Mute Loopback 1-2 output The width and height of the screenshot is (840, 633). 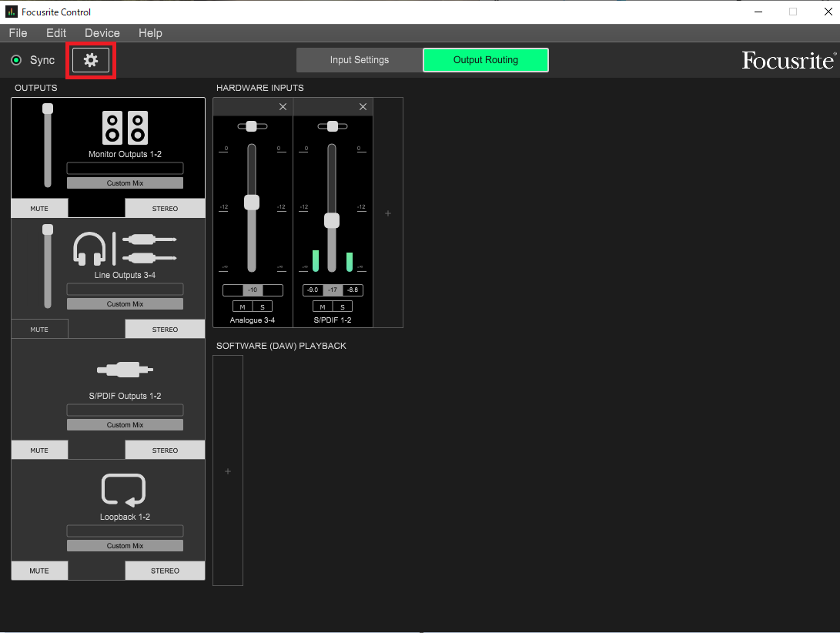click(39, 571)
